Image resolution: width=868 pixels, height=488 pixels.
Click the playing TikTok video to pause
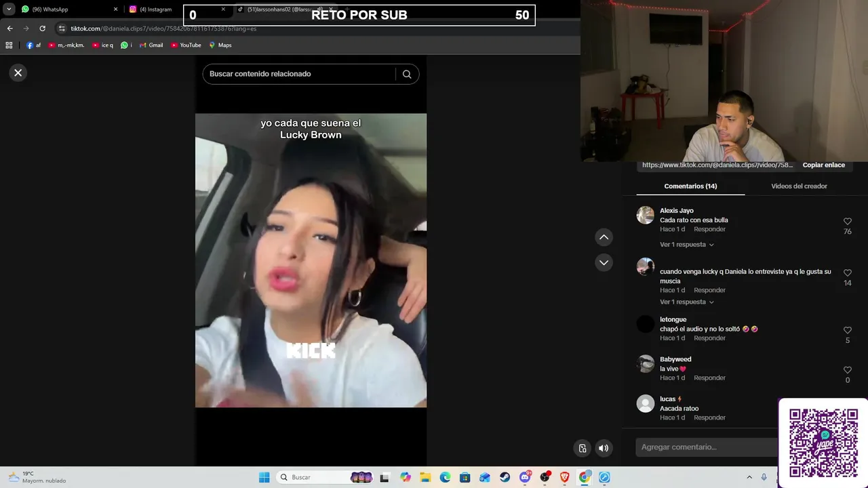(x=311, y=260)
